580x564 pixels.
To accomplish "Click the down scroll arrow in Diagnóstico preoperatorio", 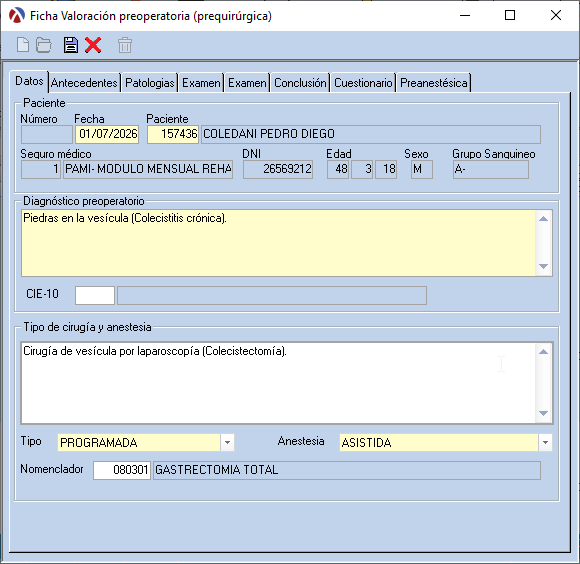I will [543, 266].
